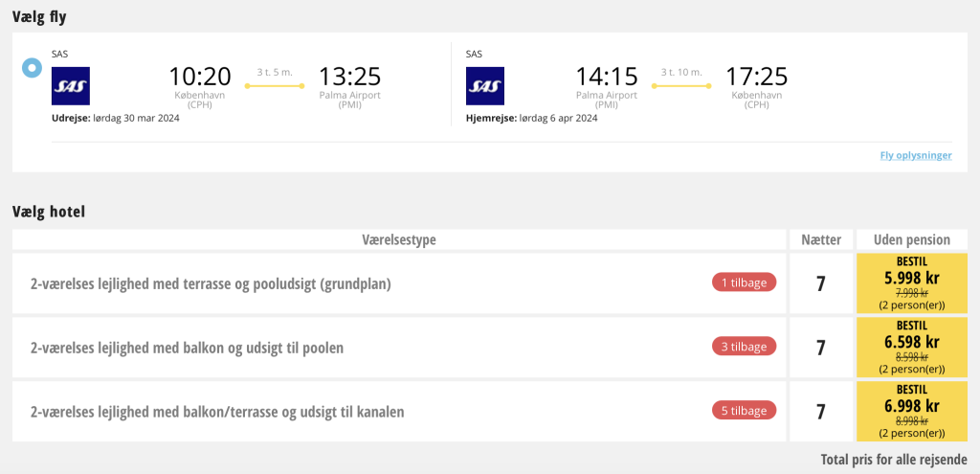
Task: Click the '1 tilbage' red badge
Action: coord(744,282)
